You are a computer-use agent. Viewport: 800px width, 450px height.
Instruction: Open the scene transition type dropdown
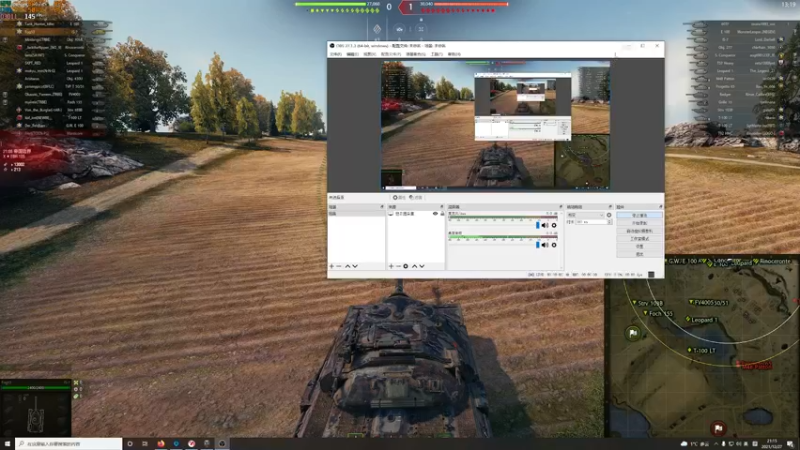click(x=585, y=215)
